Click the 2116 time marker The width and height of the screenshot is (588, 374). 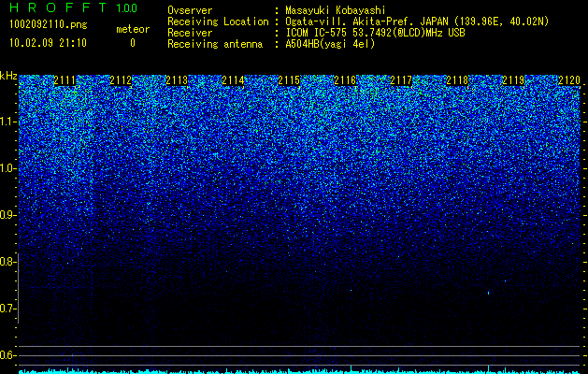pos(345,80)
